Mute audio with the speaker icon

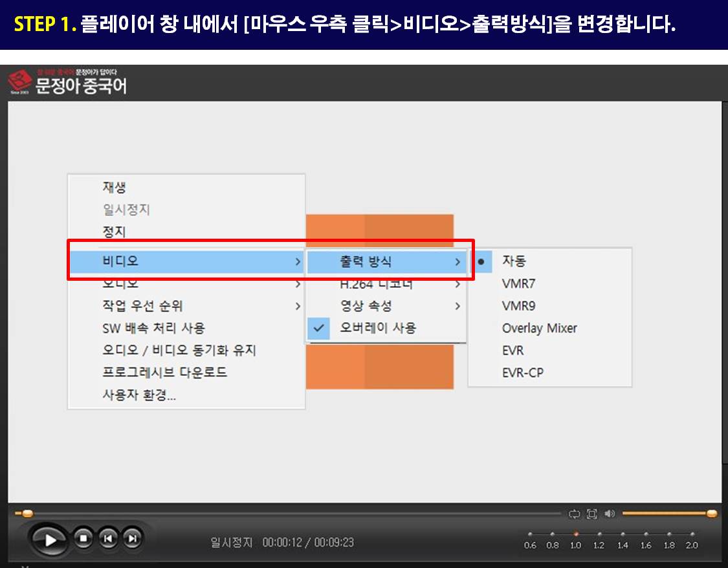(x=610, y=514)
